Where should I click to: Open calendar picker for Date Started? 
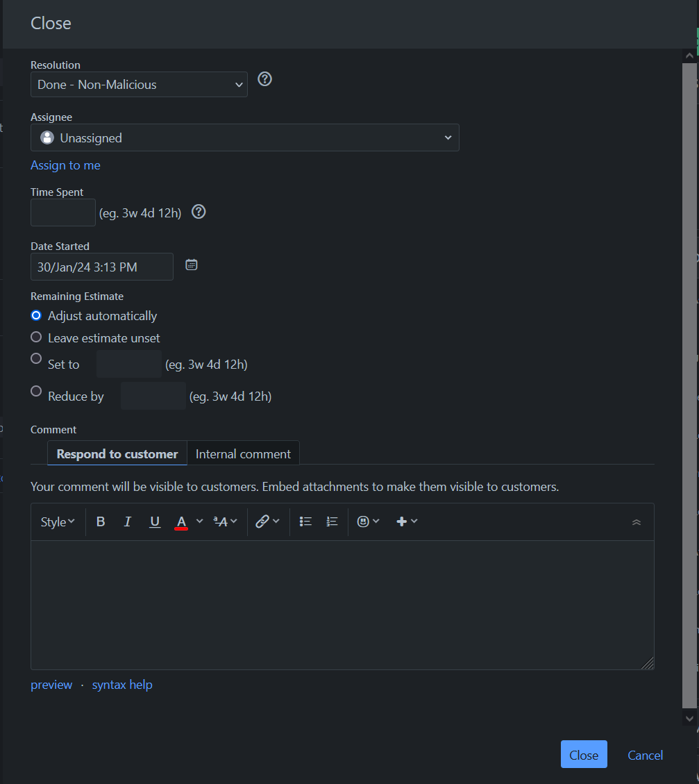point(192,265)
